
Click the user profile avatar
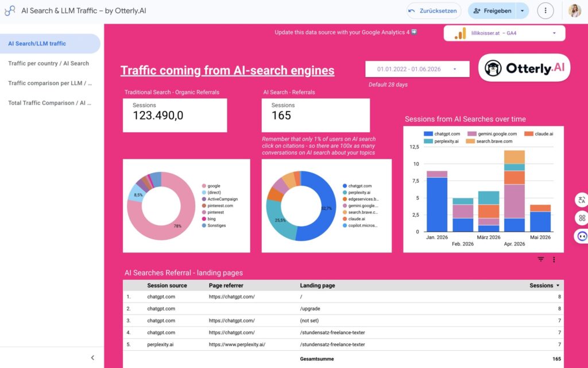[574, 10]
